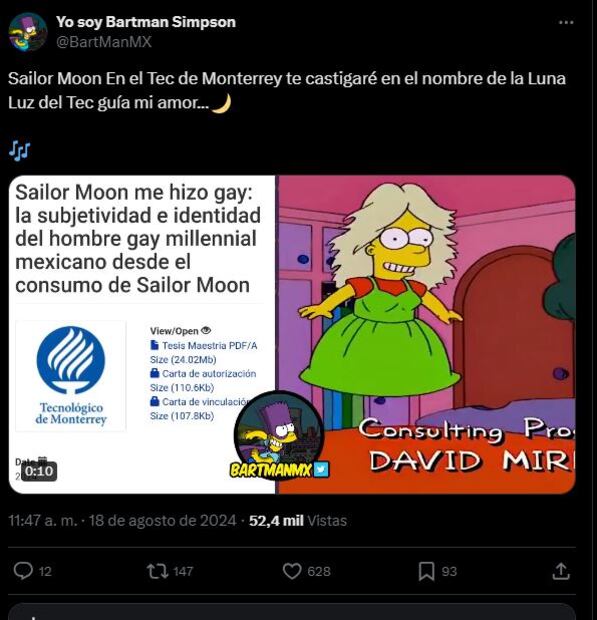Open the share upload icon
The width and height of the screenshot is (597, 620).
[x=561, y=571]
